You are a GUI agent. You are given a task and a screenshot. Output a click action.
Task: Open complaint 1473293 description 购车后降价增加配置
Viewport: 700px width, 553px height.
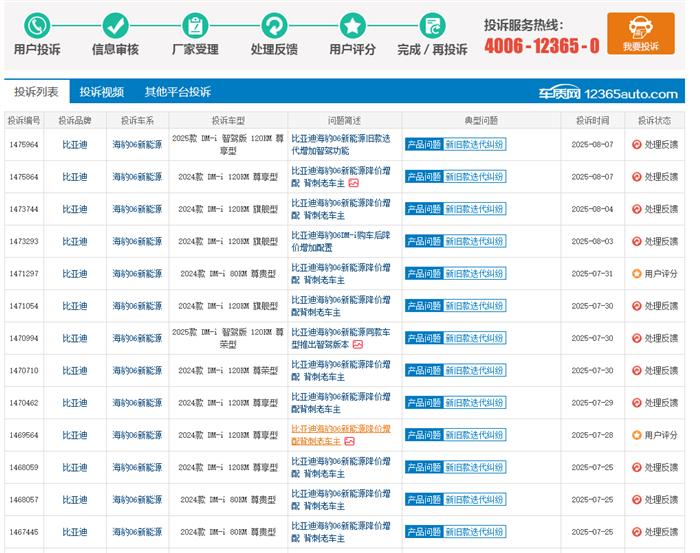pos(341,241)
